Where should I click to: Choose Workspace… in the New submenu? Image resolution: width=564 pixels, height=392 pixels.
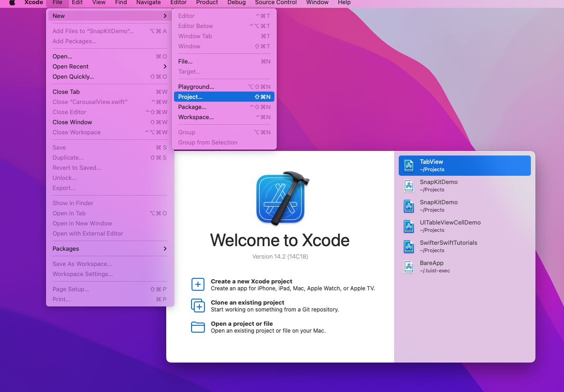pyautogui.click(x=224, y=117)
